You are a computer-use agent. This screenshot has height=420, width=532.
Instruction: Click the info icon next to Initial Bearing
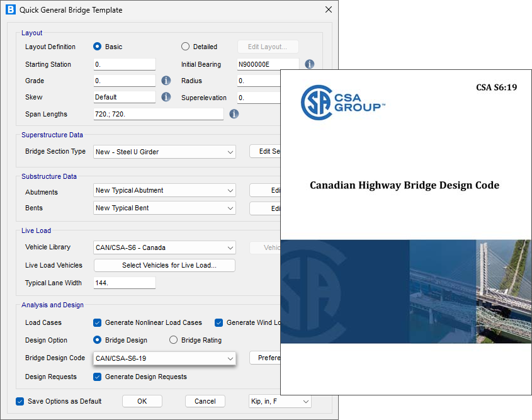[x=309, y=64]
